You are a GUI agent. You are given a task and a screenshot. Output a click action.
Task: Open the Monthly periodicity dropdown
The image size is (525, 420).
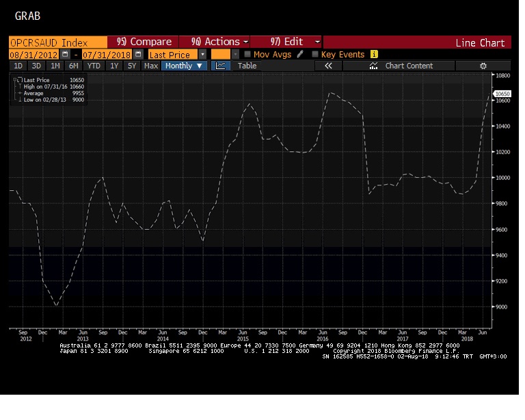(184, 66)
